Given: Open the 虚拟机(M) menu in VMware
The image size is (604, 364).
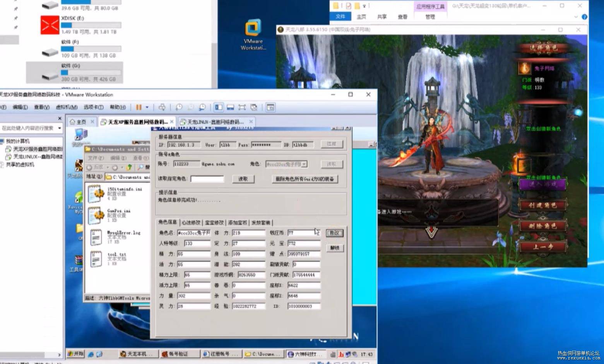Looking at the screenshot, I should pos(67,107).
